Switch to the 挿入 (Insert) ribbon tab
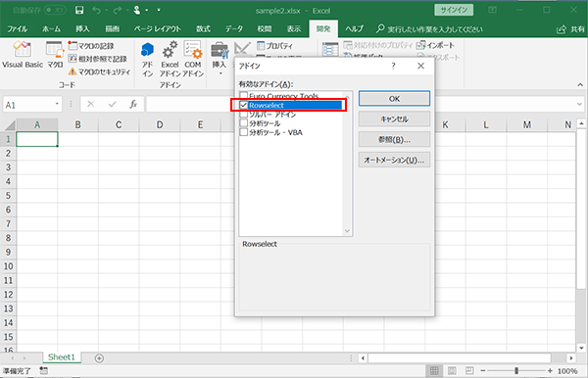Viewport: 588px width, 378px height. click(x=82, y=28)
